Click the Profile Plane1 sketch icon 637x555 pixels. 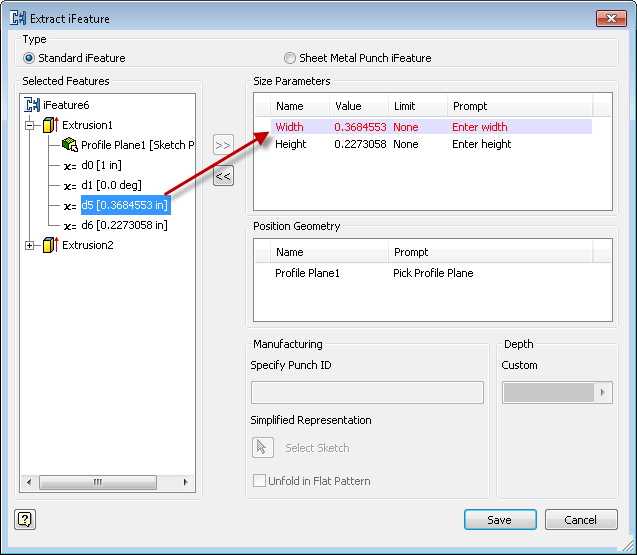pyautogui.click(x=70, y=145)
